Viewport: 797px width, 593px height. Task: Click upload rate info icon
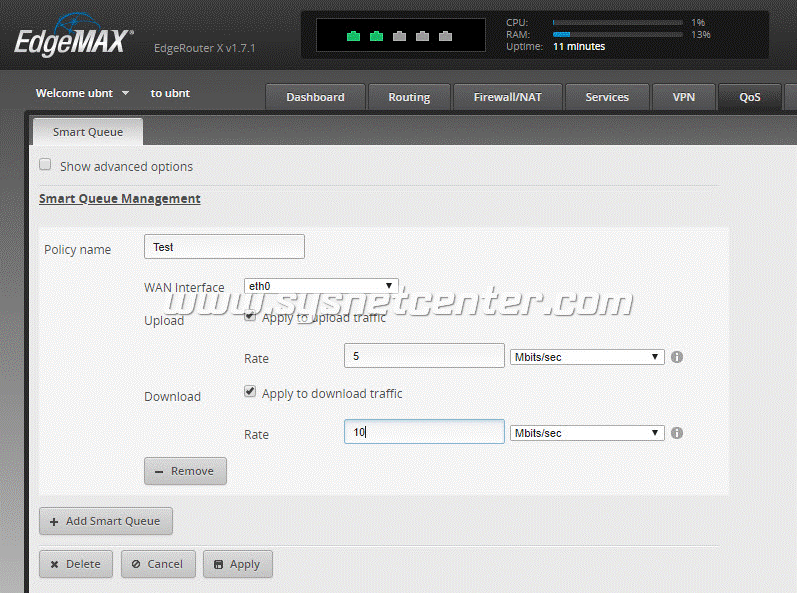pyautogui.click(x=677, y=357)
